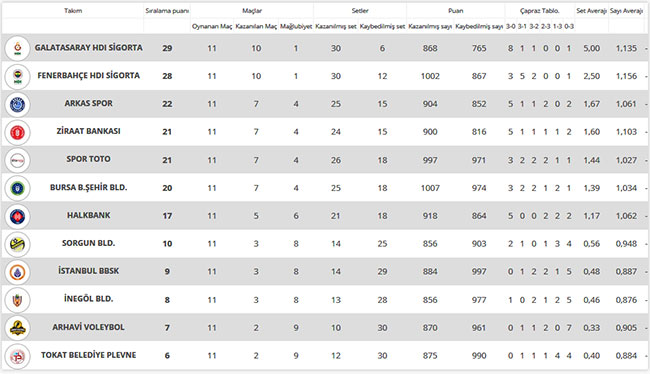Click the Sıralama puanı column header
This screenshot has height=374, width=650.
(167, 11)
